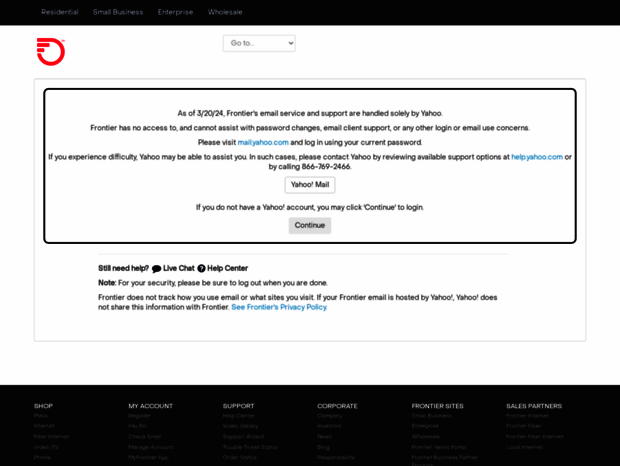The width and height of the screenshot is (620, 466).
Task: Expand the 'Go to...' dropdown
Action: point(259,43)
